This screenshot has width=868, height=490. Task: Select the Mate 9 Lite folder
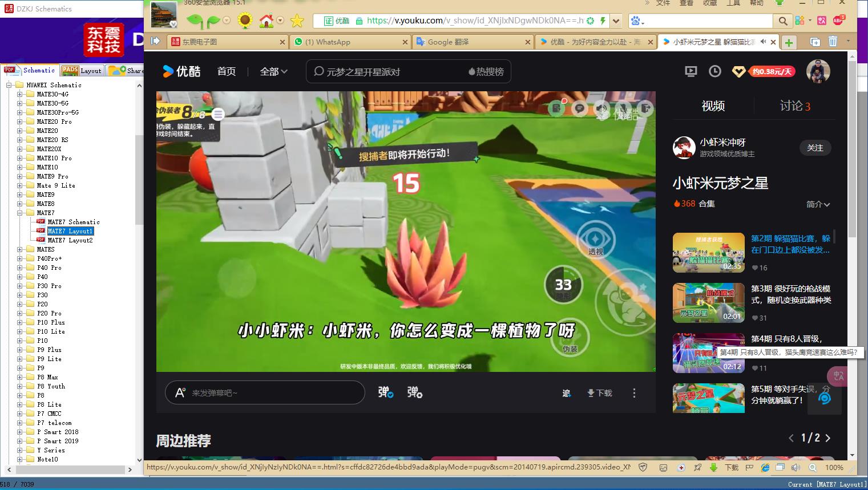point(56,185)
